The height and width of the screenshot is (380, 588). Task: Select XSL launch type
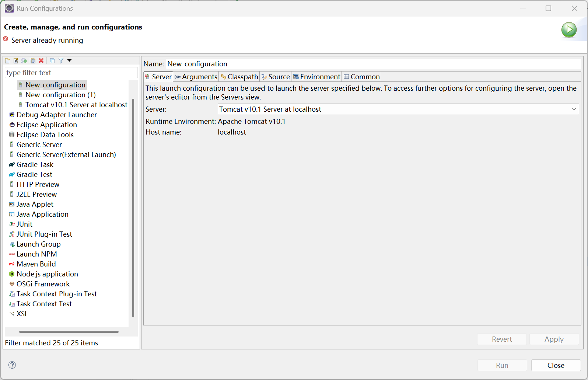pos(18,314)
